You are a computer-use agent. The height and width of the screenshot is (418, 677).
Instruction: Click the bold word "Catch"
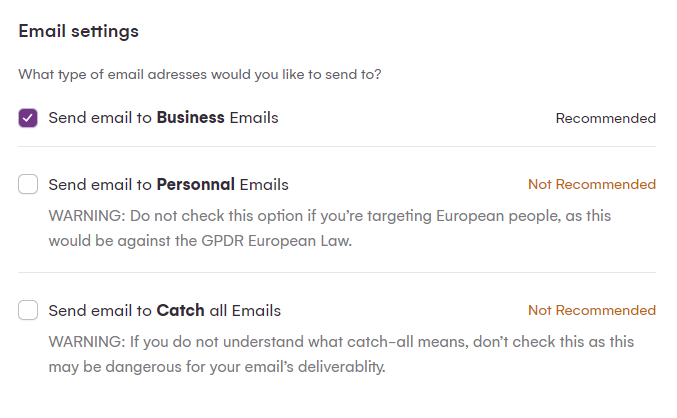point(180,310)
